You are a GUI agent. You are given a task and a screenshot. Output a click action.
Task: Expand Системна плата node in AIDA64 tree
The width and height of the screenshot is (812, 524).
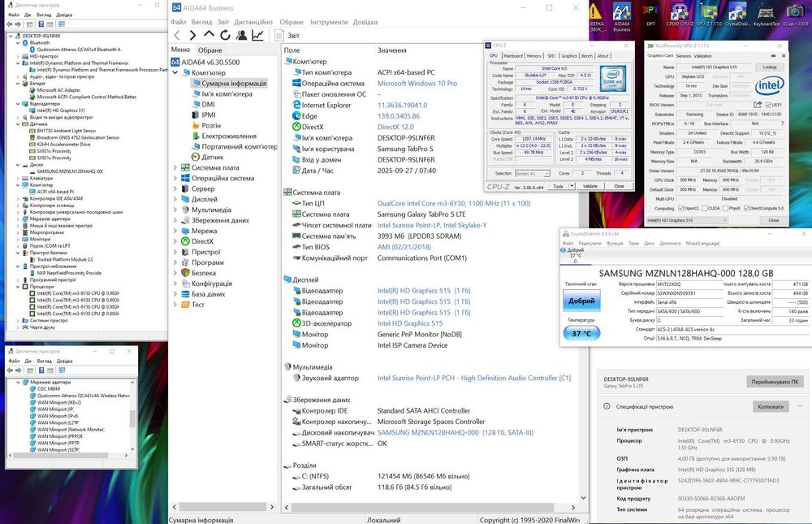point(175,167)
